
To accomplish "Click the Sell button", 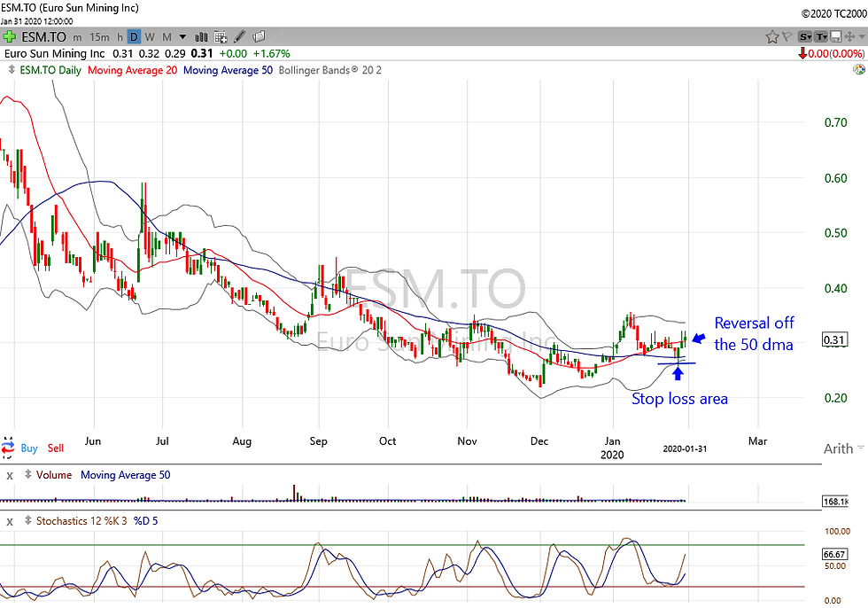I will point(55,448).
